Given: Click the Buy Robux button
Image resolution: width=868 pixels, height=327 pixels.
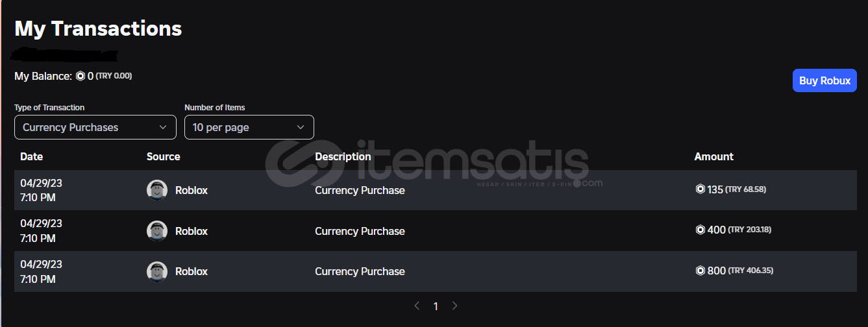Looking at the screenshot, I should [x=825, y=80].
